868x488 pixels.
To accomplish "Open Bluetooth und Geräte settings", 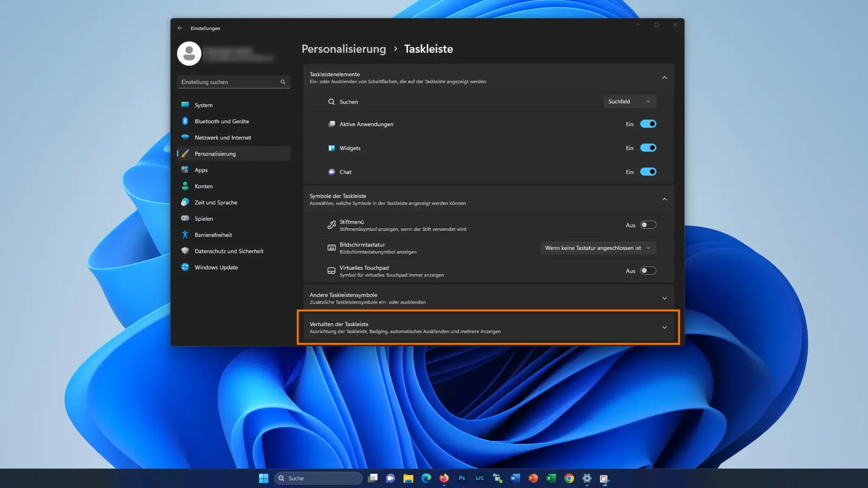I will pyautogui.click(x=234, y=121).
